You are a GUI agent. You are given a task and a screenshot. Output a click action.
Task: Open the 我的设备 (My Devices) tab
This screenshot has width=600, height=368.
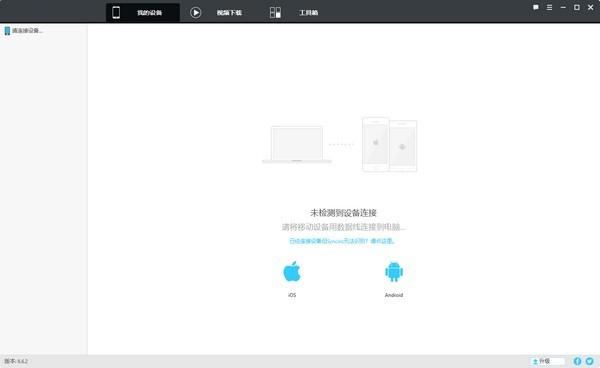coord(142,13)
